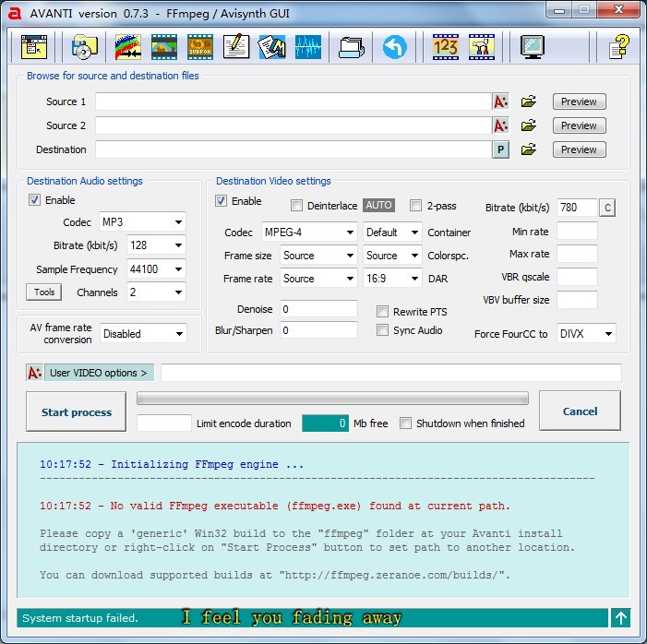Open the audio waveform toolbar icon
The image size is (647, 644).
[x=308, y=46]
